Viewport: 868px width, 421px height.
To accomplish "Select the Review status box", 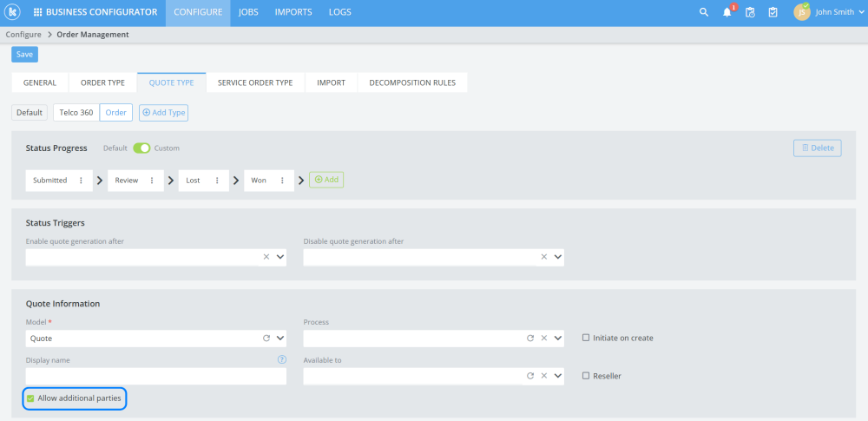I will point(135,181).
